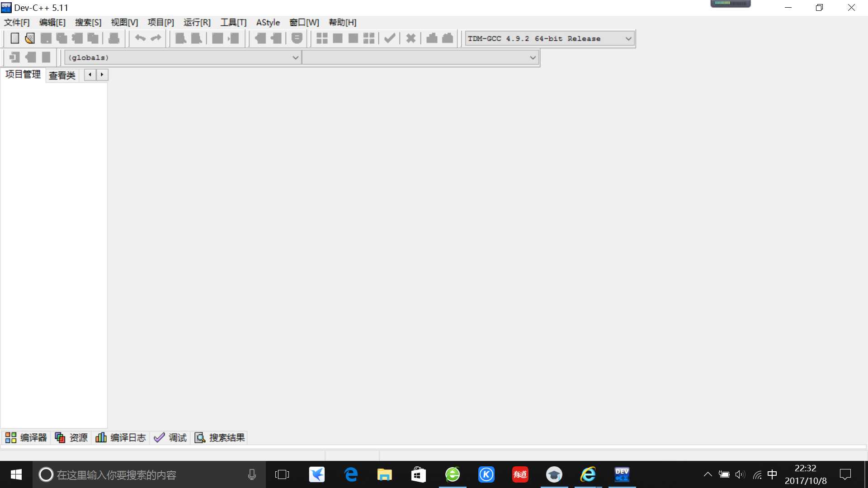Screen dimensions: 868x488
Task: Click the New file icon in toolbar
Action: [14, 38]
